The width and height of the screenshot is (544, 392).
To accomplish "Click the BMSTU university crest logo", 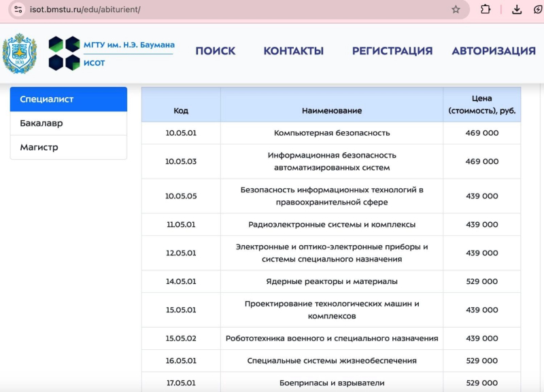I will click(20, 54).
